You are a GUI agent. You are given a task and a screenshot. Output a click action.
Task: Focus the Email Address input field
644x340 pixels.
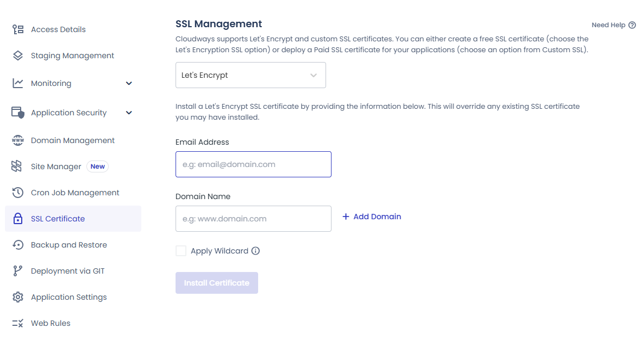[x=253, y=164]
